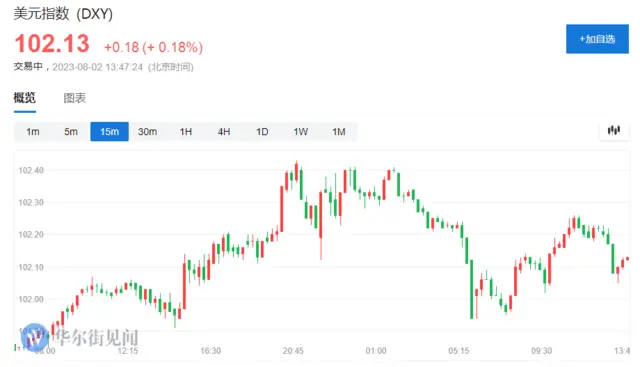Click the 05:15 time axis label
Image resolution: width=640 pixels, height=367 pixels.
point(459,351)
